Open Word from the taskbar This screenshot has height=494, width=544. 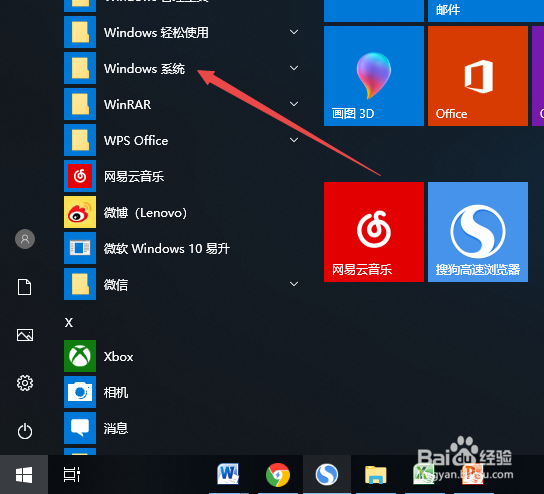pyautogui.click(x=228, y=474)
